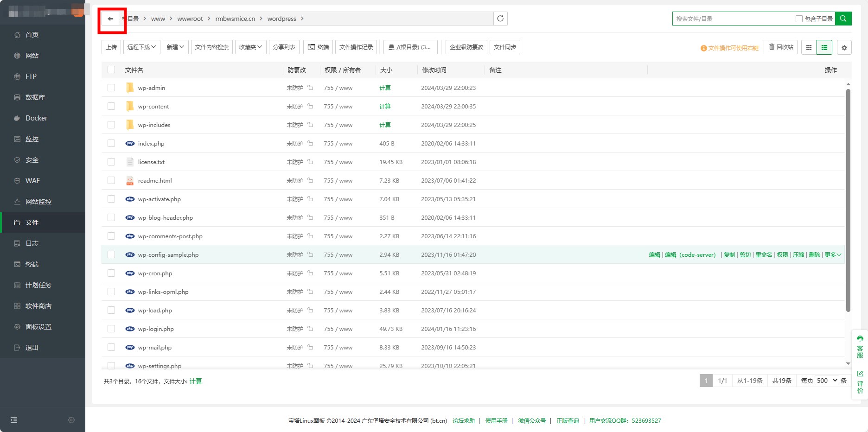Viewport: 868px width, 432px height.
Task: Click the sidebar bottom gear icon
Action: [x=71, y=420]
